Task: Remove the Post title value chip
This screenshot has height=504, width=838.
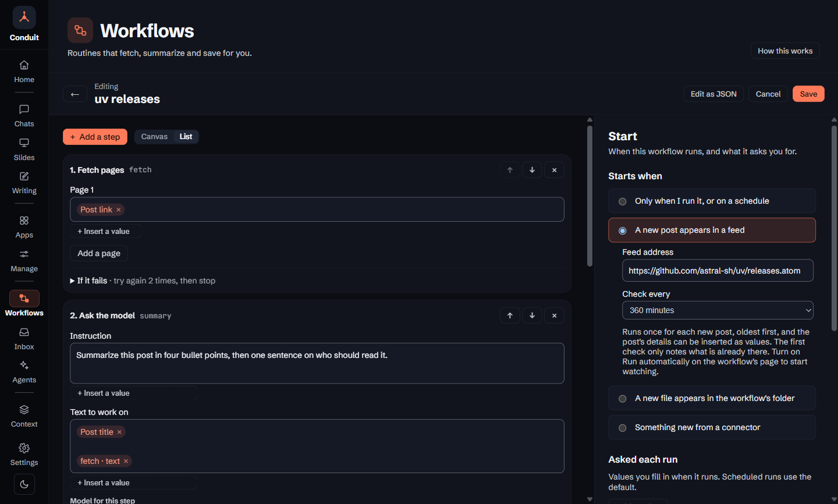Action: 119,432
